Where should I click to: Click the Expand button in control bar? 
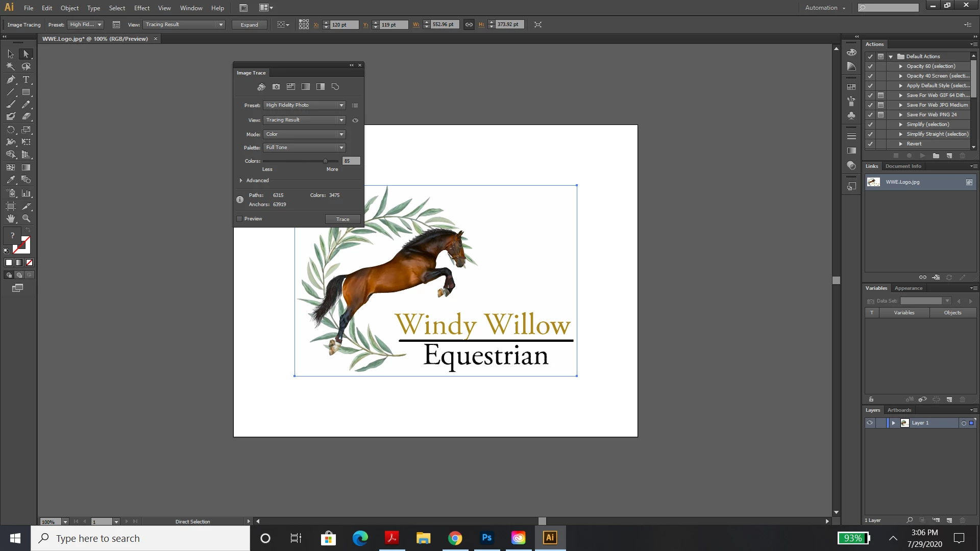249,24
